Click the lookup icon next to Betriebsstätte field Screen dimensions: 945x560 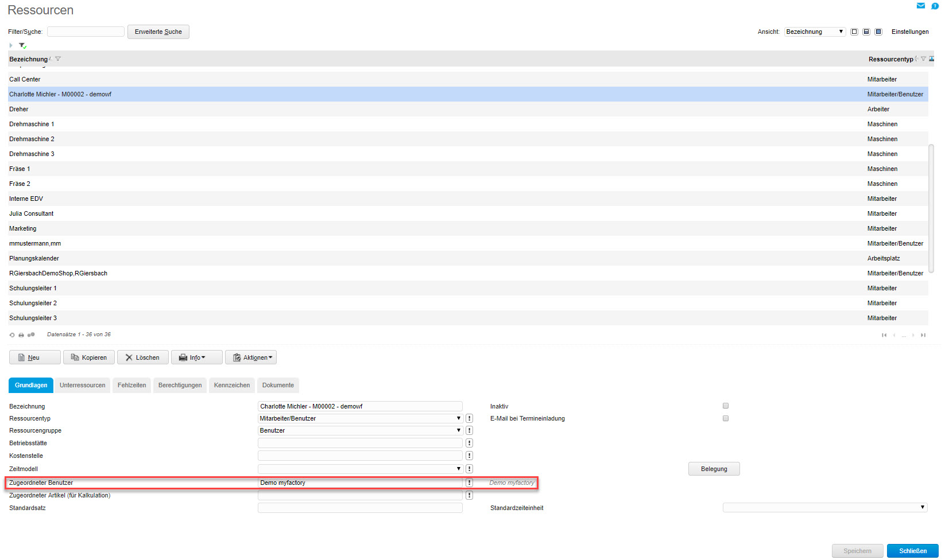pos(469,443)
